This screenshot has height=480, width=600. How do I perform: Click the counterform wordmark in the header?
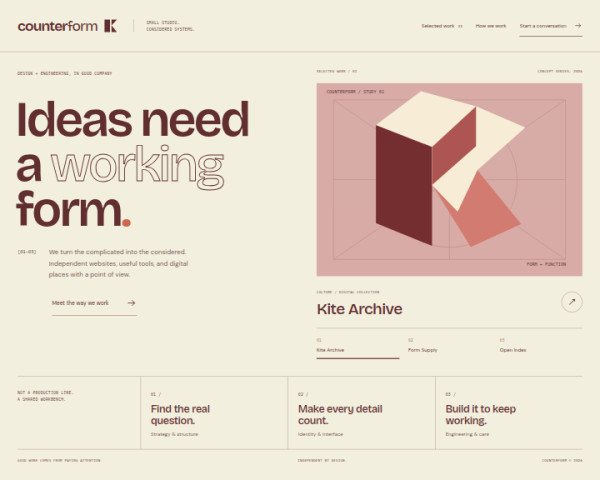click(57, 26)
